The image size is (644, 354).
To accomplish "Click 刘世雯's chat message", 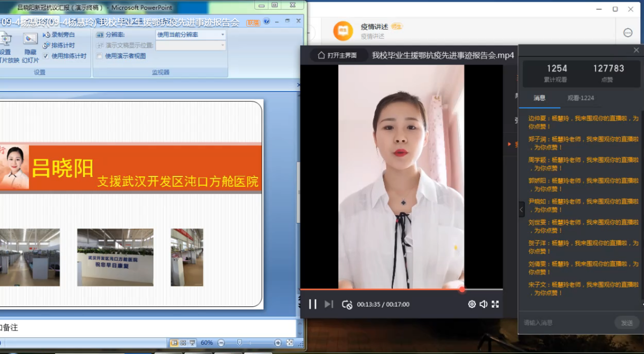I will pyautogui.click(x=583, y=226).
